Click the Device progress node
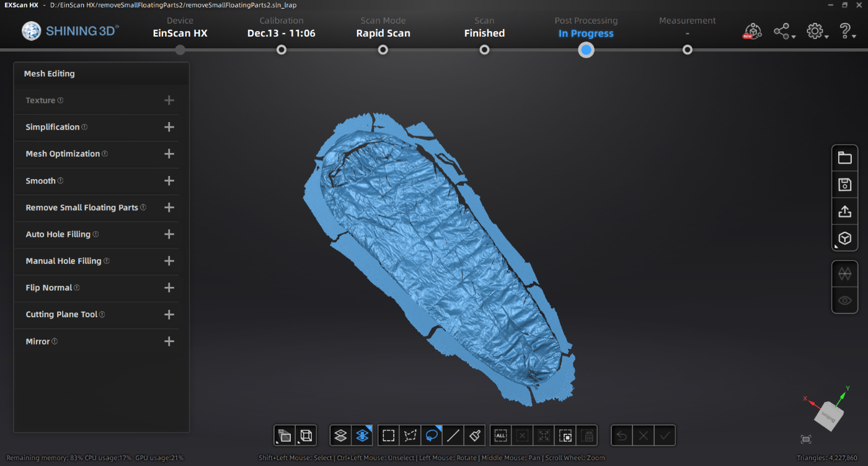The height and width of the screenshot is (466, 868). click(x=180, y=50)
